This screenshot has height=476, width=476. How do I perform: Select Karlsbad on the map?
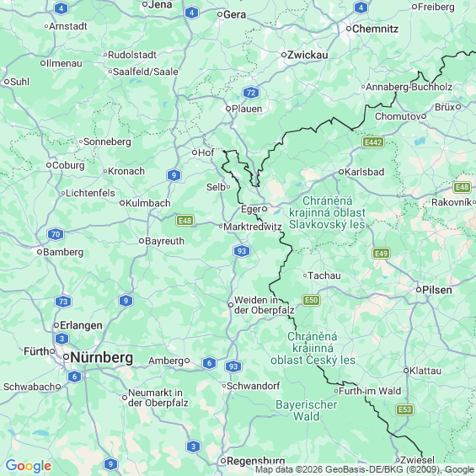tap(364, 172)
